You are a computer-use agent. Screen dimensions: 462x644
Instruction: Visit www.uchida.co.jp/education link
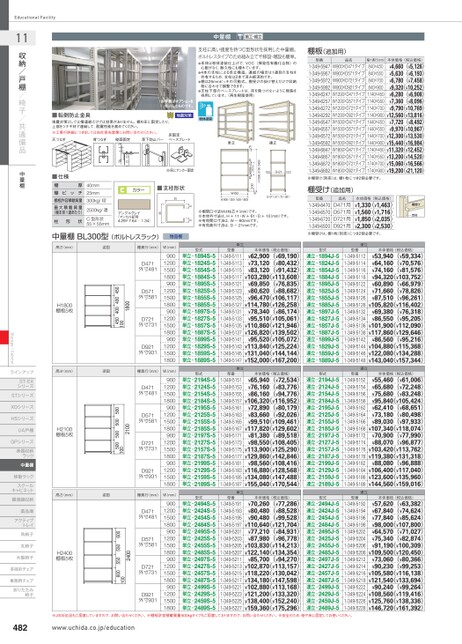[x=93, y=628]
